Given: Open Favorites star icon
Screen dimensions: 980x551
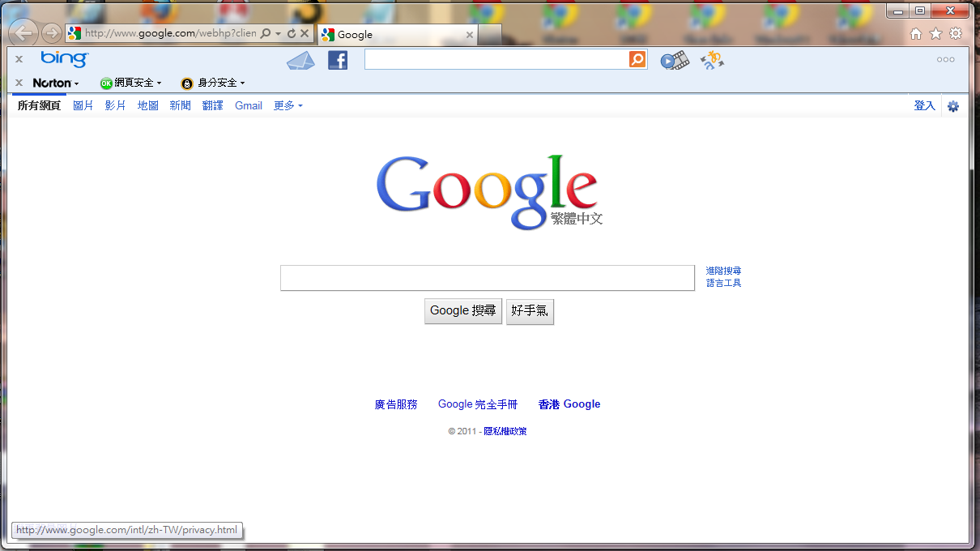Looking at the screenshot, I should (935, 33).
